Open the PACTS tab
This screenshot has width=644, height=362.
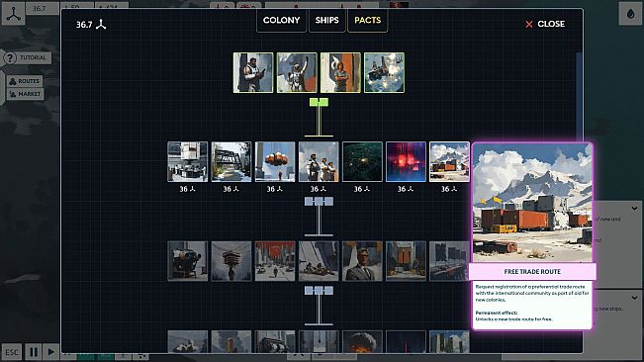pyautogui.click(x=368, y=21)
